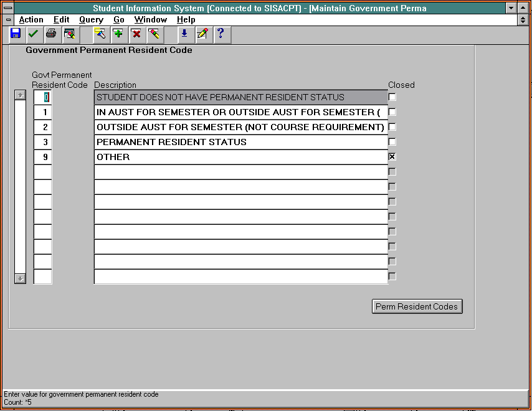Click the green checkmark commit icon
Image resolution: width=532 pixels, height=411 pixels.
coord(33,34)
